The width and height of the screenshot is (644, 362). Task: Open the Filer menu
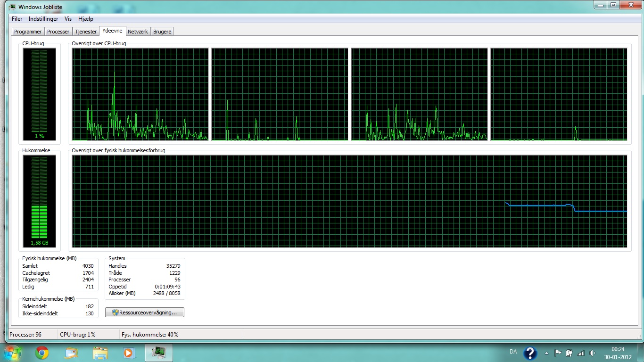[x=17, y=19]
